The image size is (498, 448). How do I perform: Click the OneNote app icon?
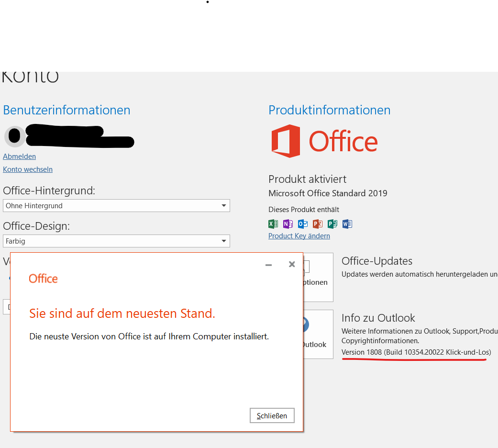pos(288,224)
